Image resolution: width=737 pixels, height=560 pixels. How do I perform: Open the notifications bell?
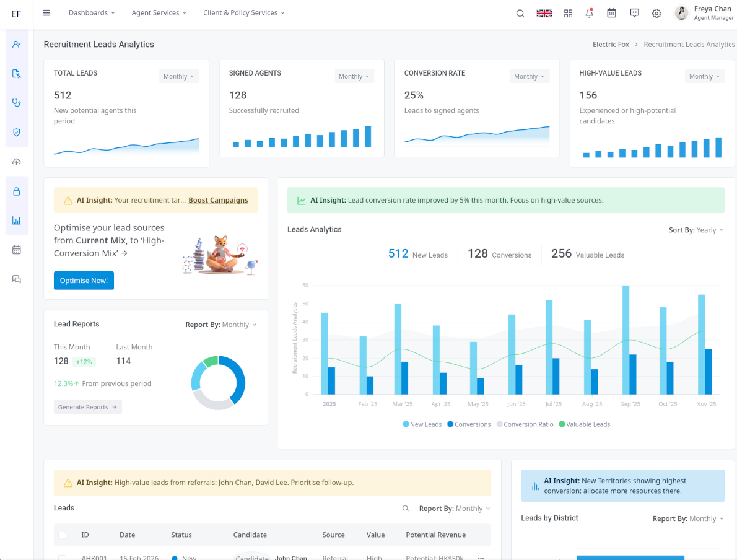589,13
